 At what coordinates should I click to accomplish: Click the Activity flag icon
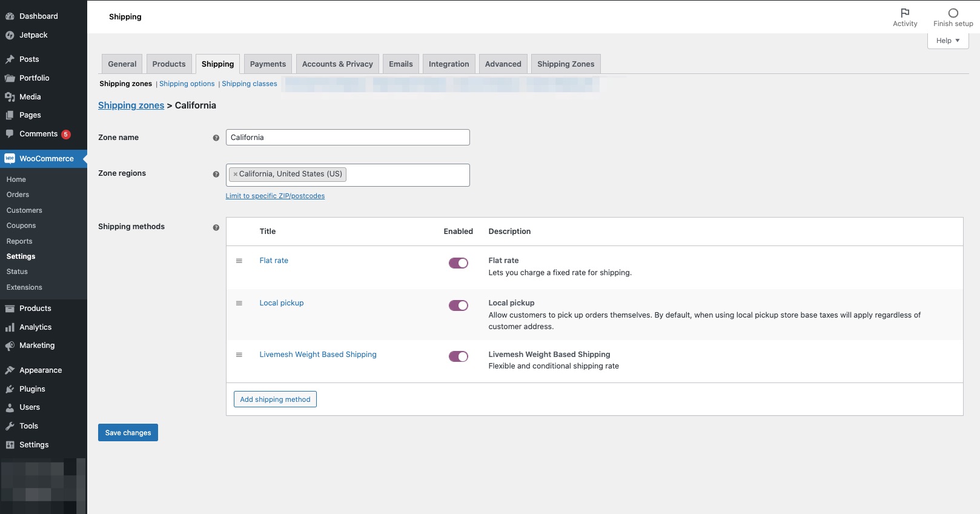(905, 13)
